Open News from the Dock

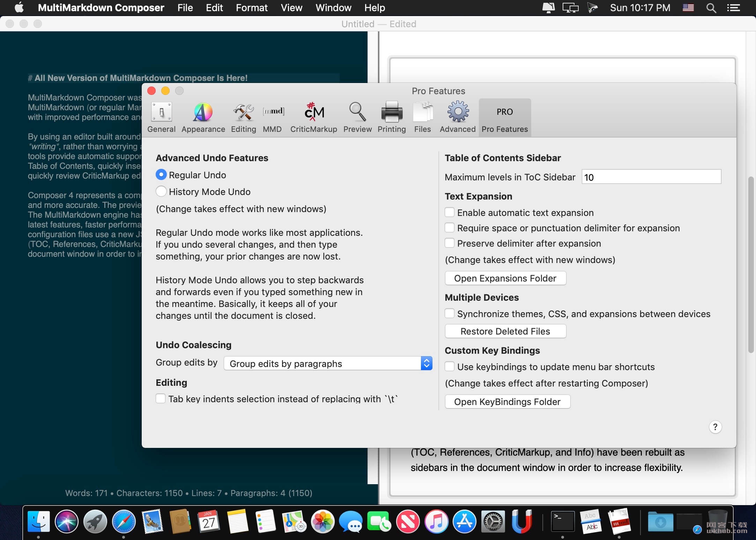(x=408, y=522)
